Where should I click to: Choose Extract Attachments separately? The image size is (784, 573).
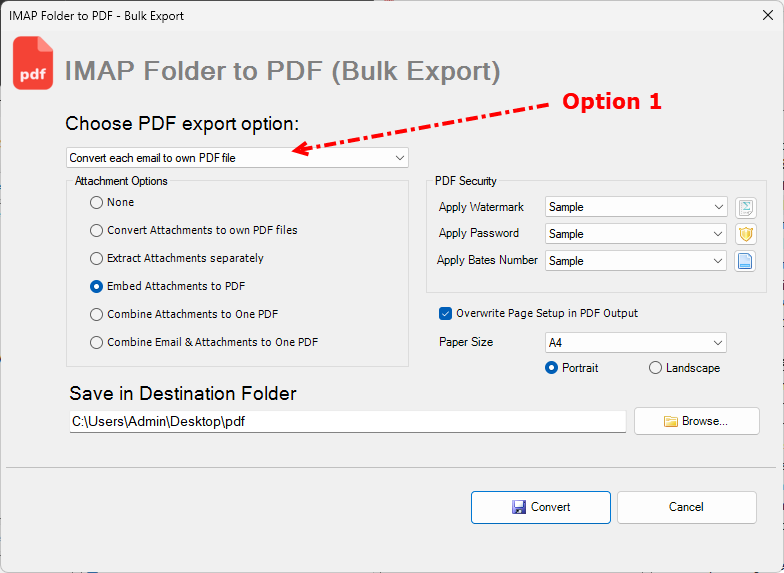click(x=97, y=258)
